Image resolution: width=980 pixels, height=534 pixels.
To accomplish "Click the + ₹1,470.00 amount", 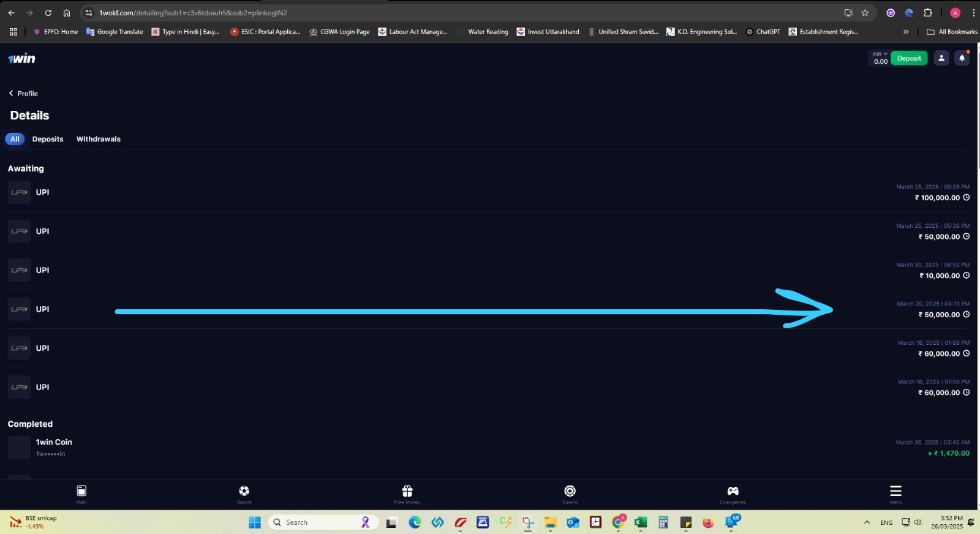I will click(x=949, y=454).
